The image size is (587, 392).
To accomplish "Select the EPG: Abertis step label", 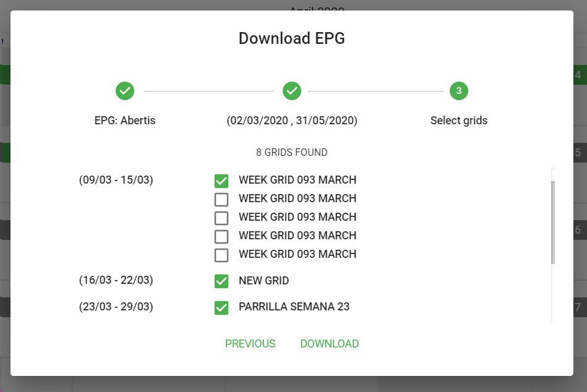I will (x=125, y=121).
